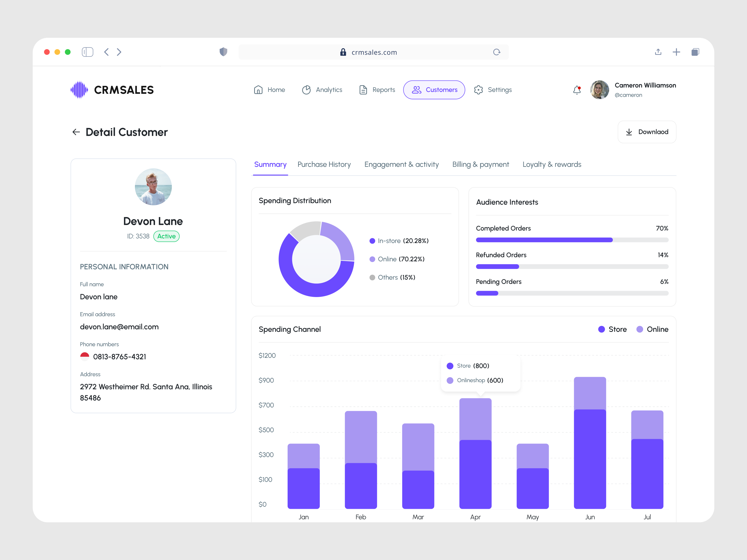Screen dimensions: 747x560
Task: Open the Home navigation icon
Action: pyautogui.click(x=258, y=90)
